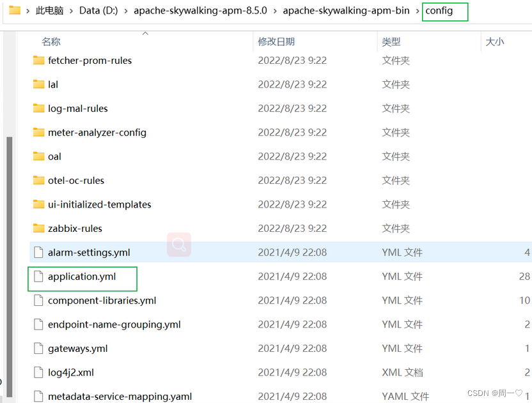The width and height of the screenshot is (532, 403).
Task: Select the metadata-service-mapping.yaml file name
Action: 120,397
